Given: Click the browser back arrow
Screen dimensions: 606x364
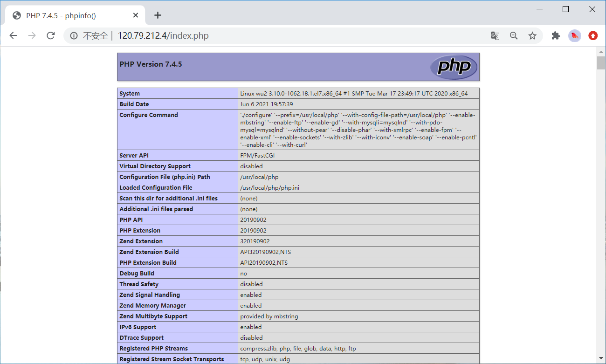Looking at the screenshot, I should click(x=13, y=35).
